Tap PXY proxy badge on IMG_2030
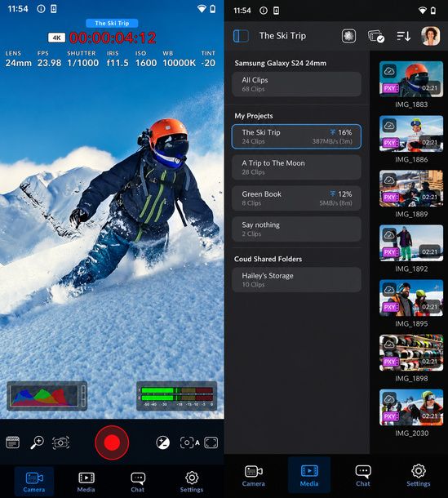 (390, 416)
